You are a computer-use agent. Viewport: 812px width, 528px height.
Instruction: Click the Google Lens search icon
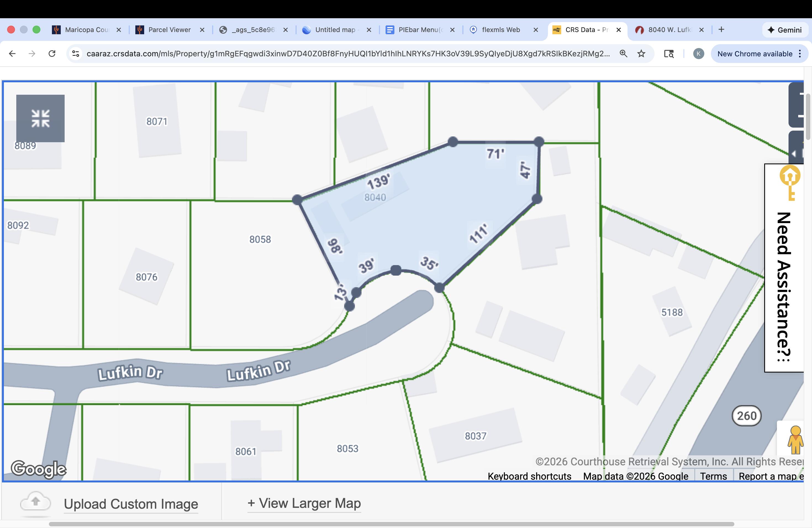pyautogui.click(x=668, y=54)
